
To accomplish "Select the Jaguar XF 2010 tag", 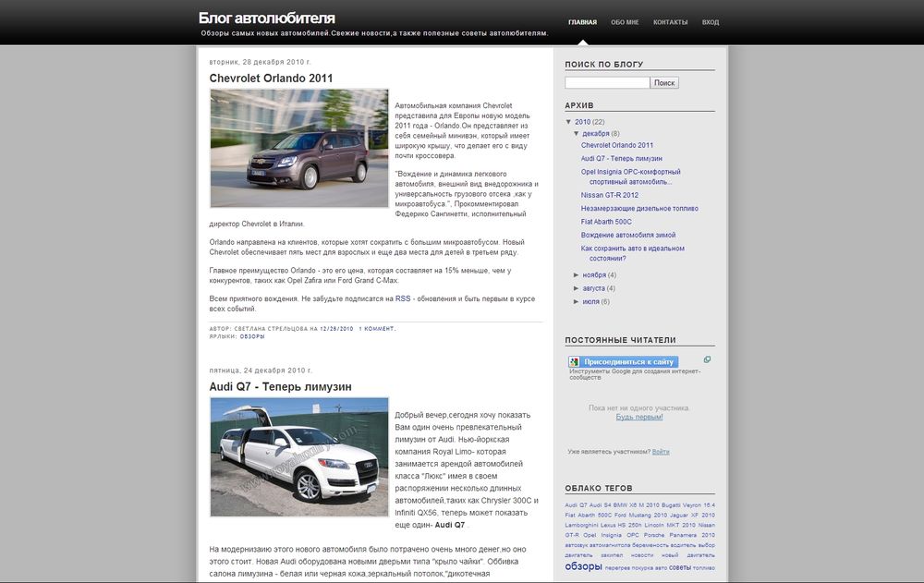I will point(692,516).
